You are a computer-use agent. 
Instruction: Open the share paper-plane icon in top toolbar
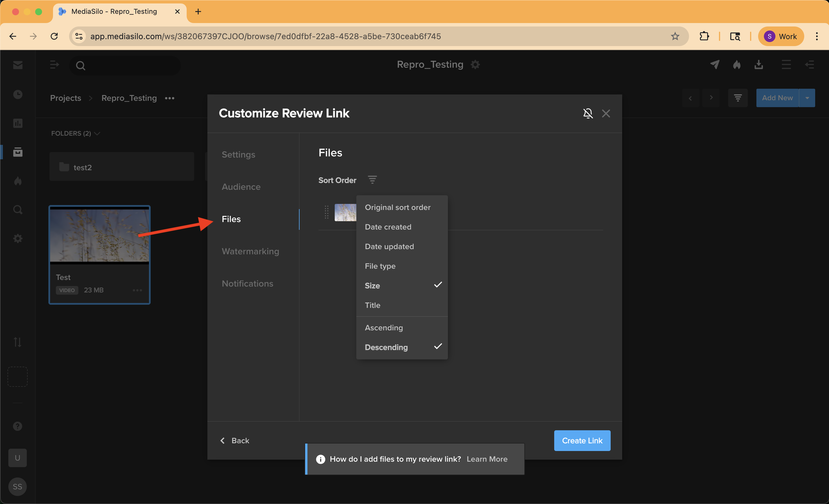(715, 65)
